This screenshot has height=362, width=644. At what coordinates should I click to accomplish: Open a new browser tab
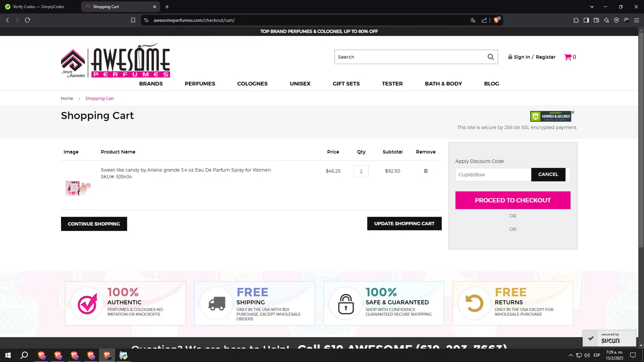(x=167, y=6)
